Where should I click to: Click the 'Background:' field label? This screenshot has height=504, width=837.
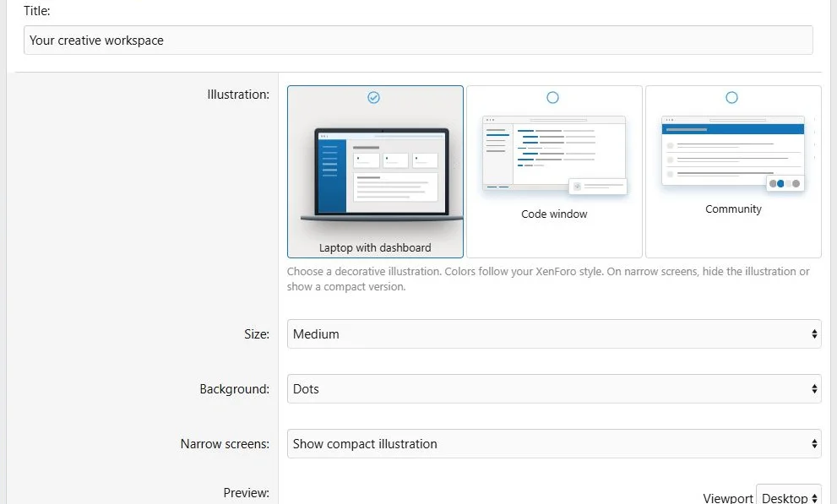[x=234, y=389]
